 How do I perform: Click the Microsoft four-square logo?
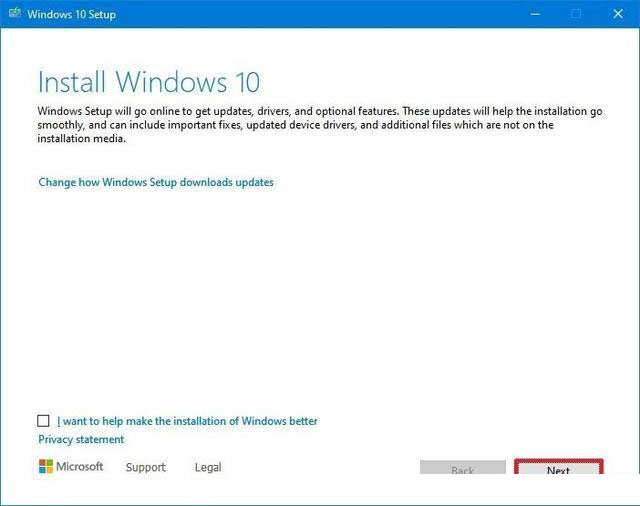point(45,467)
